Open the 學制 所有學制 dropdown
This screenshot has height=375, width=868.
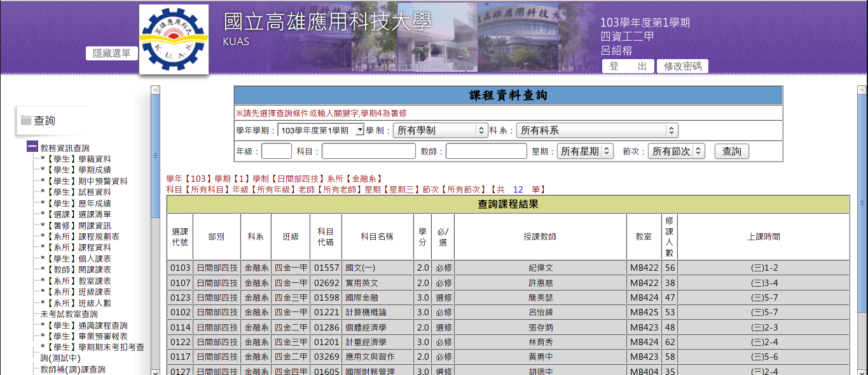pyautogui.click(x=441, y=130)
